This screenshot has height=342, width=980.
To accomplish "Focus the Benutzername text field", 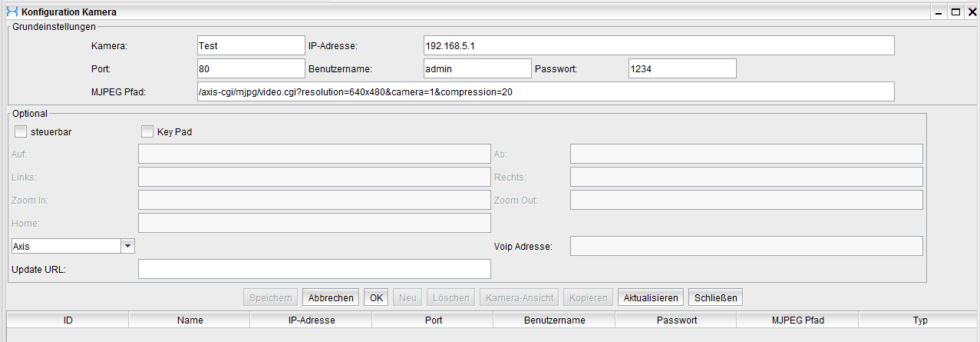I will [477, 68].
